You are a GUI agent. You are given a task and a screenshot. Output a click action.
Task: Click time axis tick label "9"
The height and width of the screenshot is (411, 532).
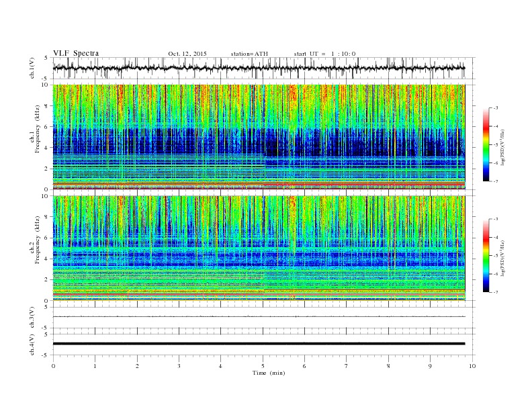coord(430,366)
